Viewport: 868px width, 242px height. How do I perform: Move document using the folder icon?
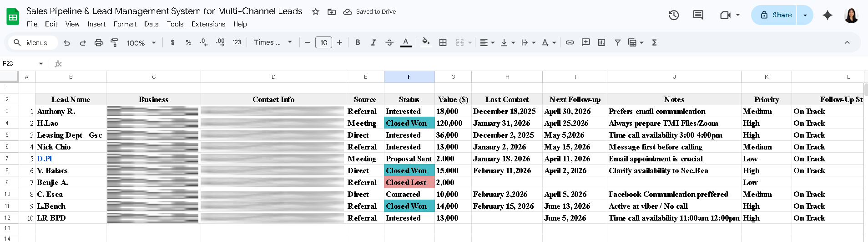(x=332, y=12)
